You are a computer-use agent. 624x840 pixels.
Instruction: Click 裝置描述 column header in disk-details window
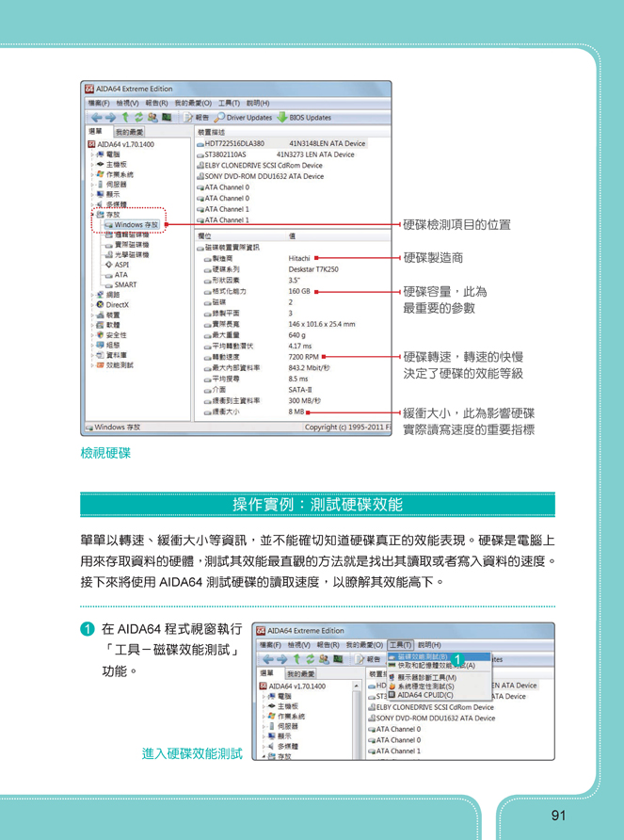211,132
